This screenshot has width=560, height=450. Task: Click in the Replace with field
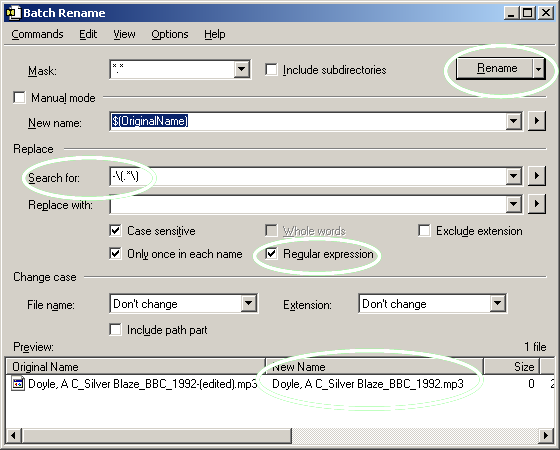(308, 205)
